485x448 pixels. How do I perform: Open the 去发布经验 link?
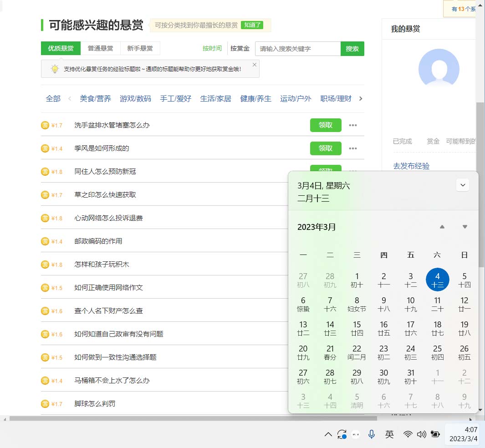click(411, 166)
